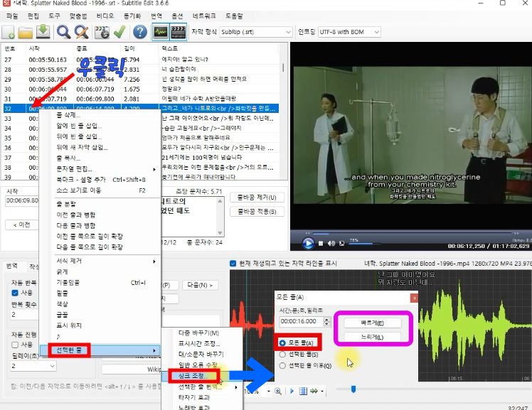This screenshot has width=532, height=410.
Task: Open Visual sync clapperboard-clock icon
Action: point(102,32)
